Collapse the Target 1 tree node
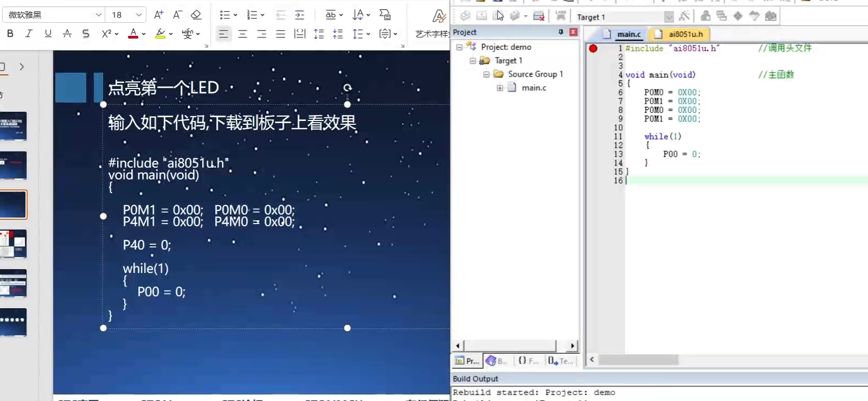 473,61
